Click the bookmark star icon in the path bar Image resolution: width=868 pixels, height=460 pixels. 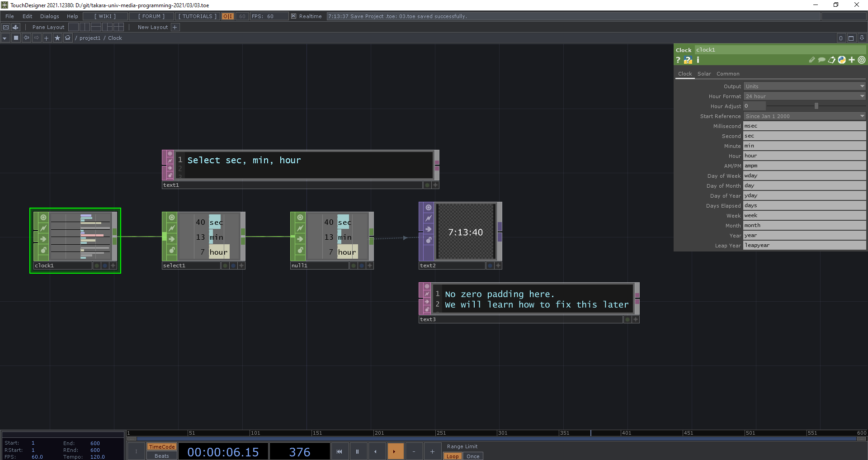[57, 38]
